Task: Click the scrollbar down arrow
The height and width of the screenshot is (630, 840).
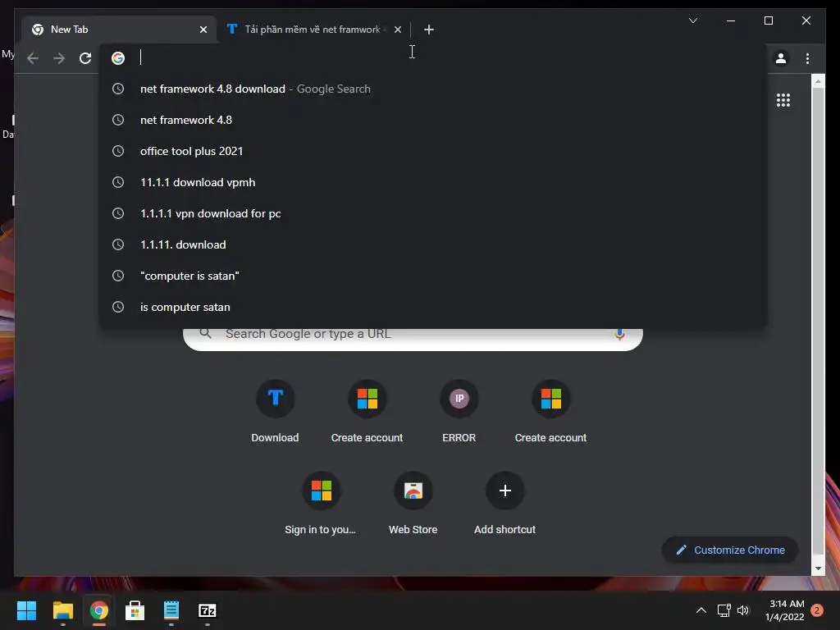Action: [818, 568]
